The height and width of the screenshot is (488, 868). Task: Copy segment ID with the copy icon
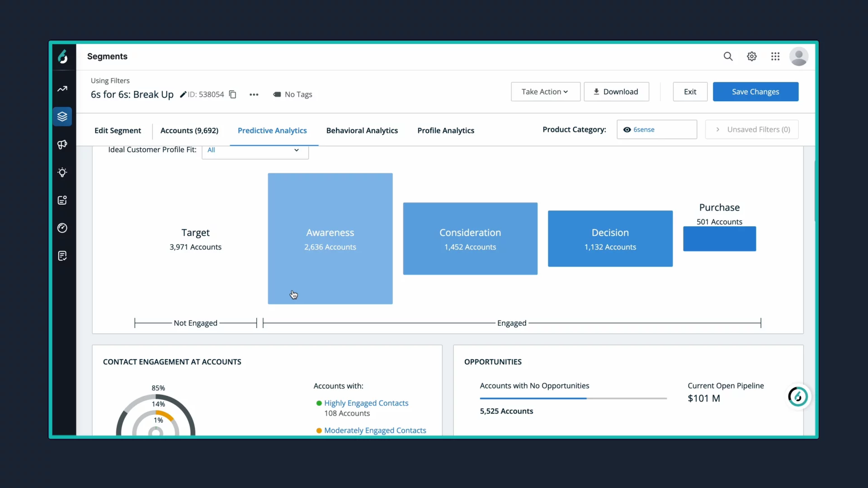233,94
